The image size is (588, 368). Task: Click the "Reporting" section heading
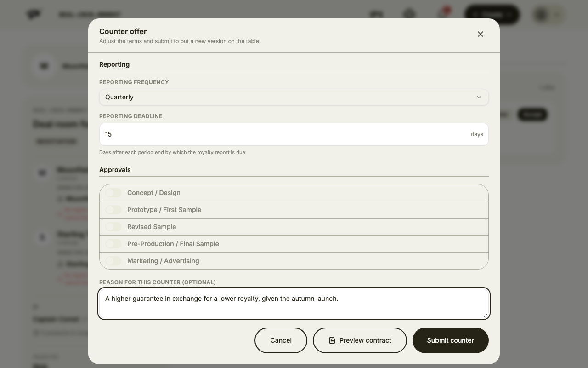coord(114,64)
